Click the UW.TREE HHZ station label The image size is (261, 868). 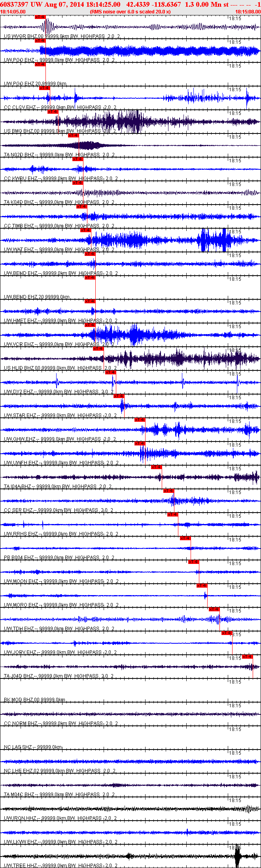(60, 866)
